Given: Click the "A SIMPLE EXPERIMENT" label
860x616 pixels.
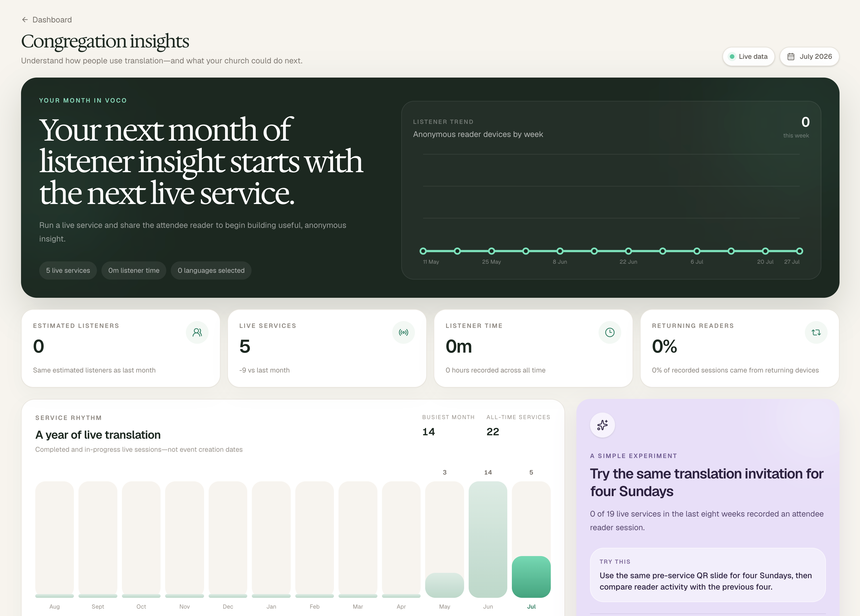Looking at the screenshot, I should [x=633, y=456].
